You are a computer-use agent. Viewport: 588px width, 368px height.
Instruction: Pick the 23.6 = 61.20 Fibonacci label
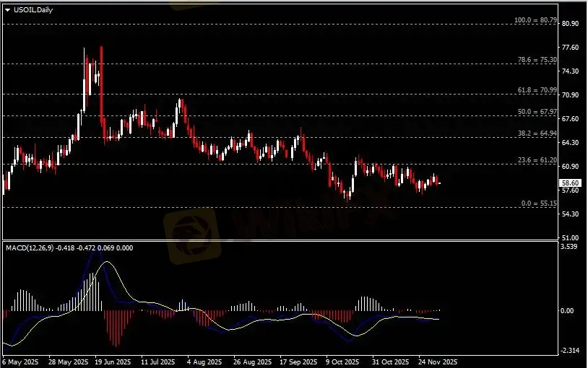click(539, 160)
